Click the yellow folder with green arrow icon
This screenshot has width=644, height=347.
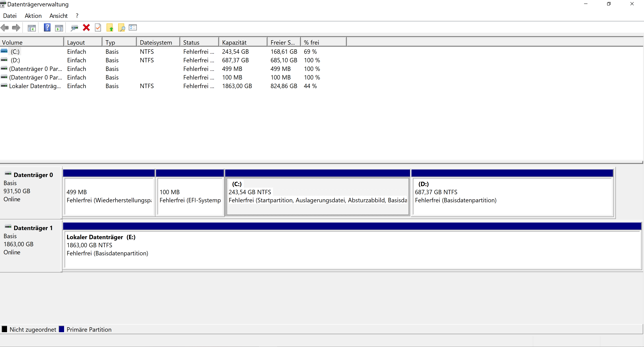pyautogui.click(x=110, y=28)
